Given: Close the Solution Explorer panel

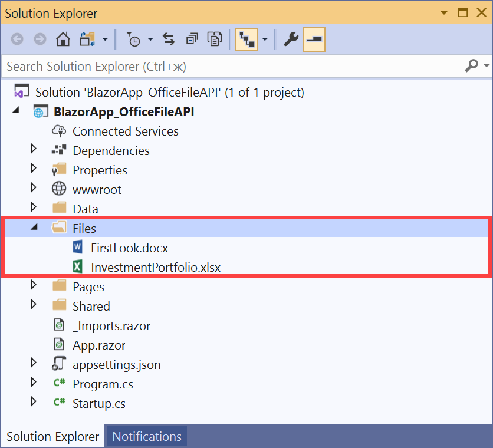Looking at the screenshot, I should click(x=481, y=12).
